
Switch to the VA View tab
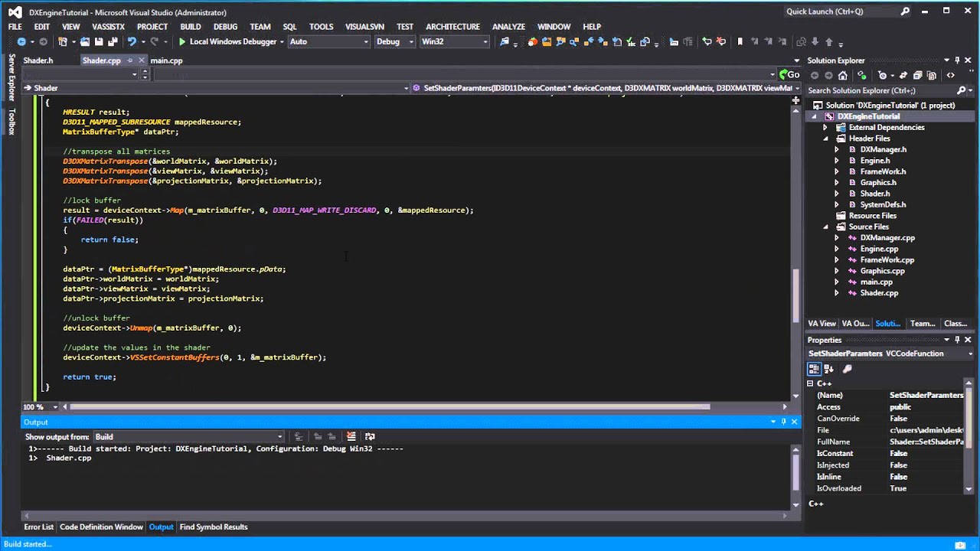point(822,324)
